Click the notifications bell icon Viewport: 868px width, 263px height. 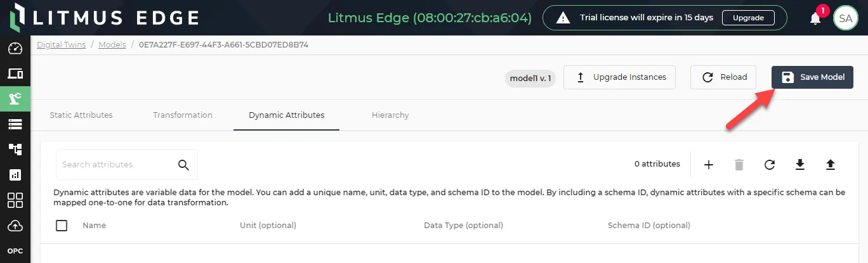pyautogui.click(x=815, y=18)
